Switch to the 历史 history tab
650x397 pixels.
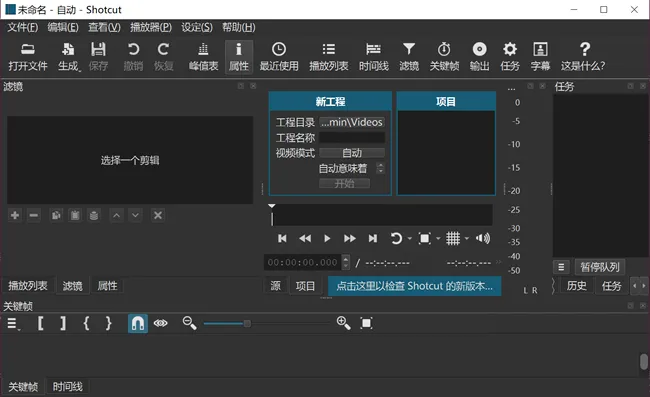[x=577, y=286]
